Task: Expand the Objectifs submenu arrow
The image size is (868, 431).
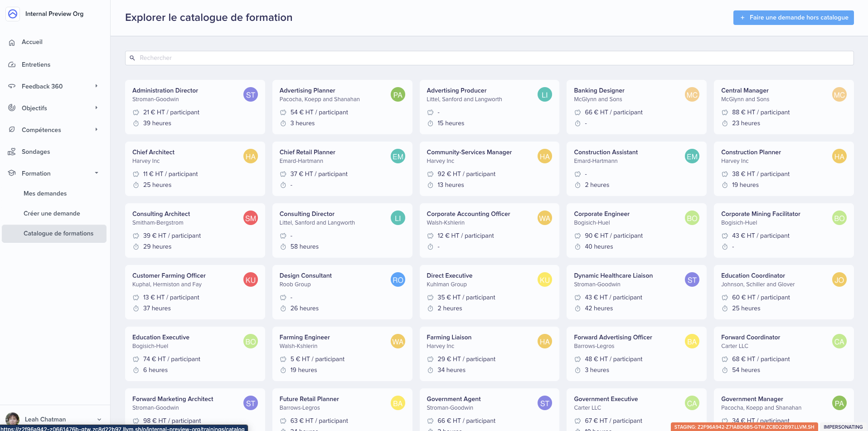Action: (96, 108)
